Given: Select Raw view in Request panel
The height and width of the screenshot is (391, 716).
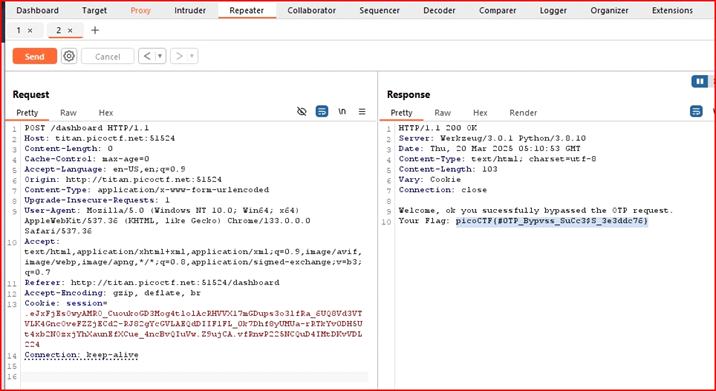Looking at the screenshot, I should coord(68,112).
